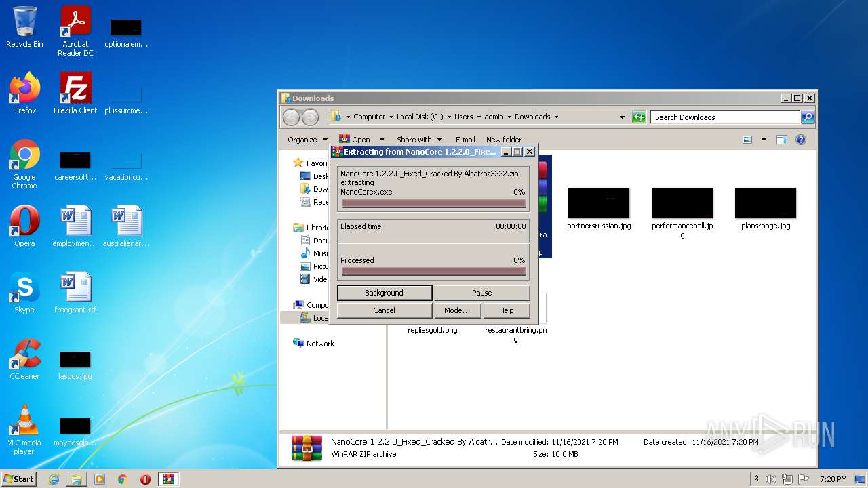Cancel the WinRAR extraction
Viewport: 868px width, 488px height.
(384, 310)
